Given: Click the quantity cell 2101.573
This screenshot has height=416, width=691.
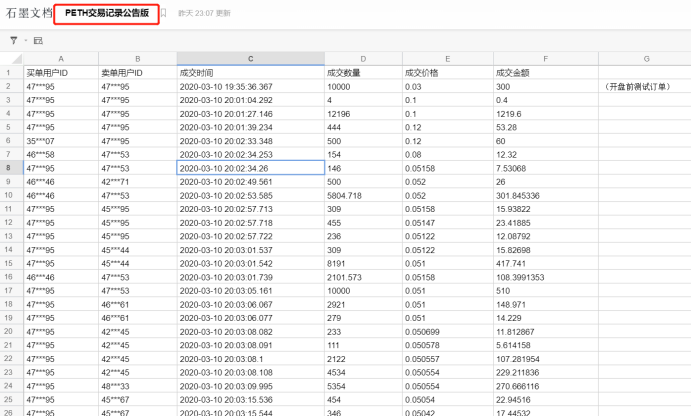Looking at the screenshot, I should 363,277.
